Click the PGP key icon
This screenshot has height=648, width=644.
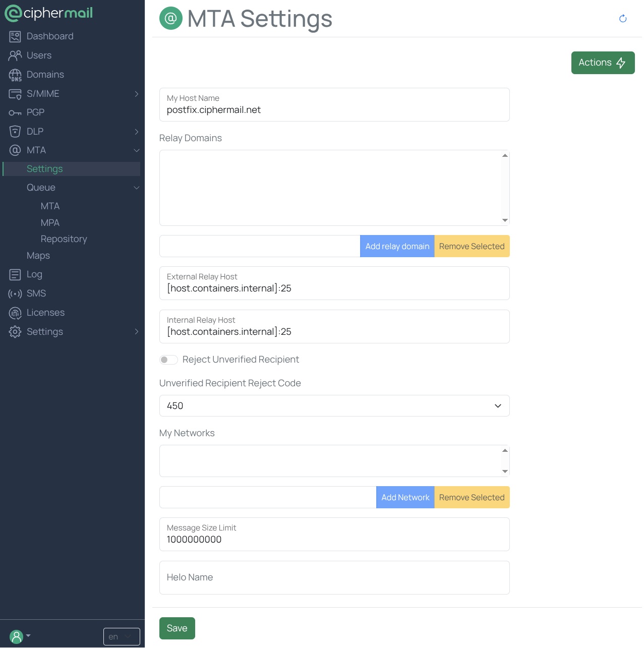pyautogui.click(x=15, y=112)
